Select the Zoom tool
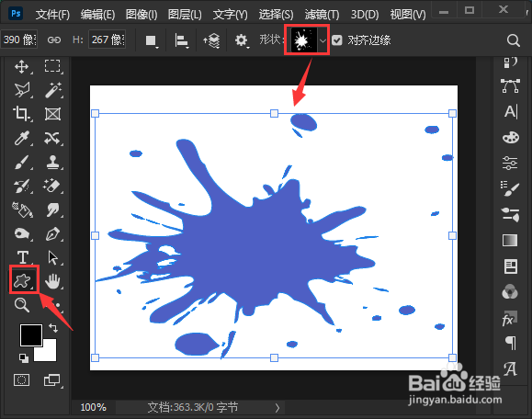Image resolution: width=532 pixels, height=419 pixels. (22, 305)
